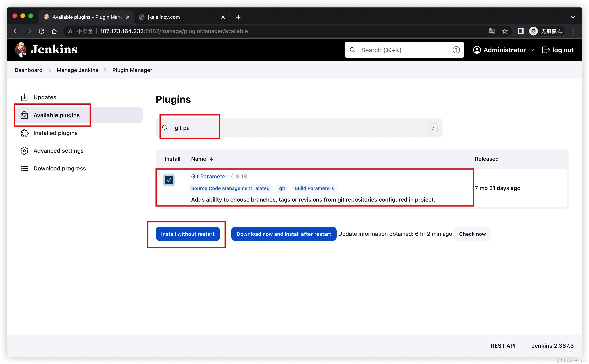
Task: Open the Git Parameter plugin link
Action: (209, 176)
